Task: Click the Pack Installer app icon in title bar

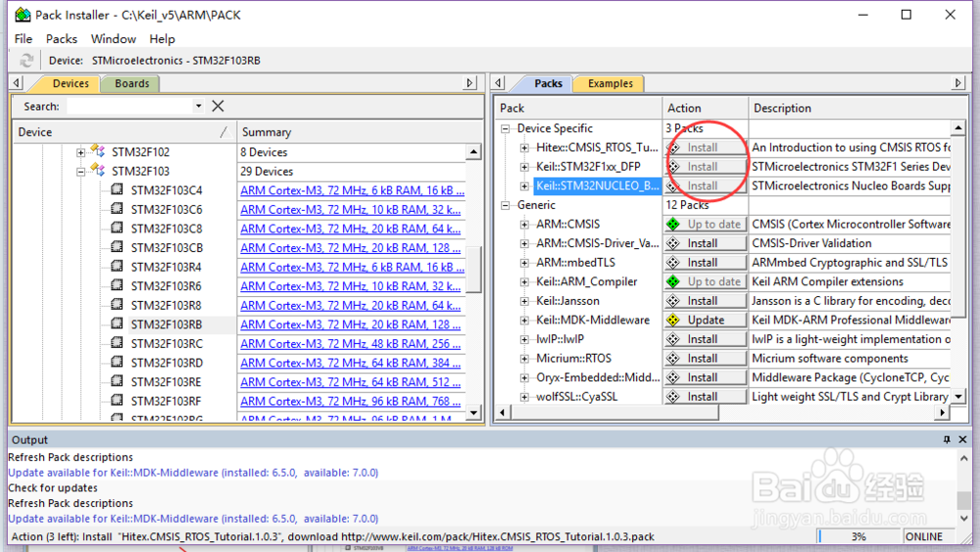Action: pos(24,15)
